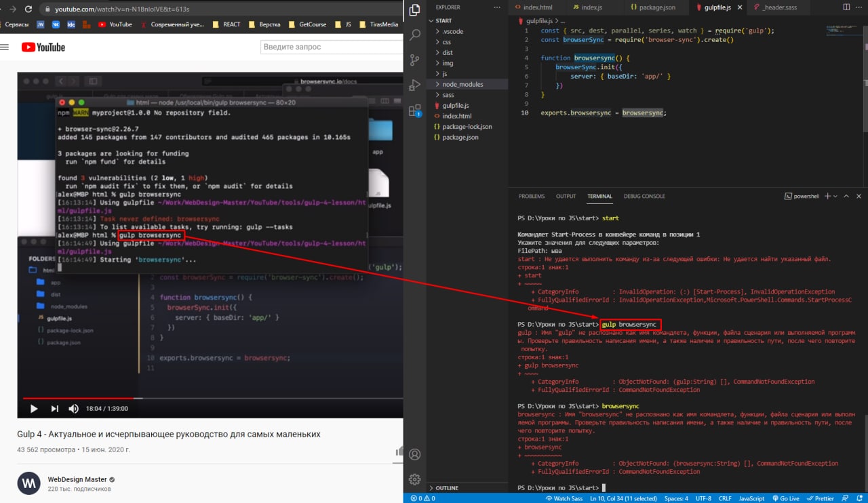The height and width of the screenshot is (503, 868).
Task: Play the YouTube video
Action: [x=33, y=409]
